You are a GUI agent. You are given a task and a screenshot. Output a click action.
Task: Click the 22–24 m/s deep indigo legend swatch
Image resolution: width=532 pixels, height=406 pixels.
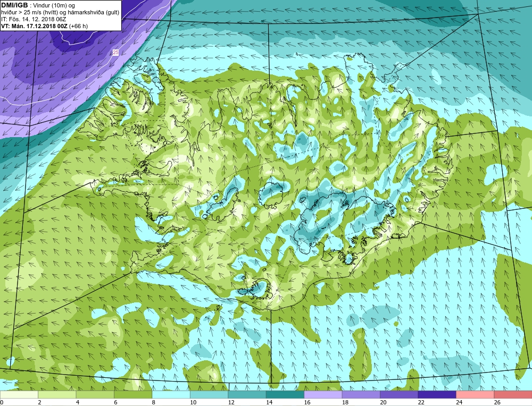(437, 394)
